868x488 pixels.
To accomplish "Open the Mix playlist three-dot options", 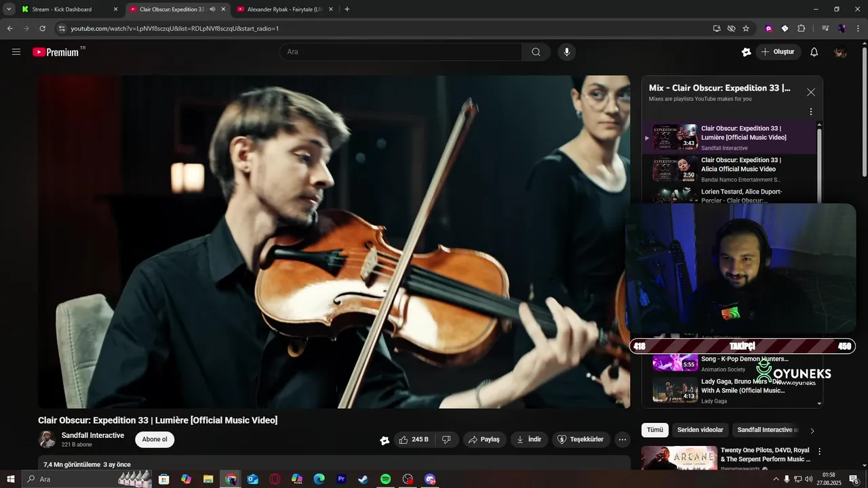I will (810, 112).
